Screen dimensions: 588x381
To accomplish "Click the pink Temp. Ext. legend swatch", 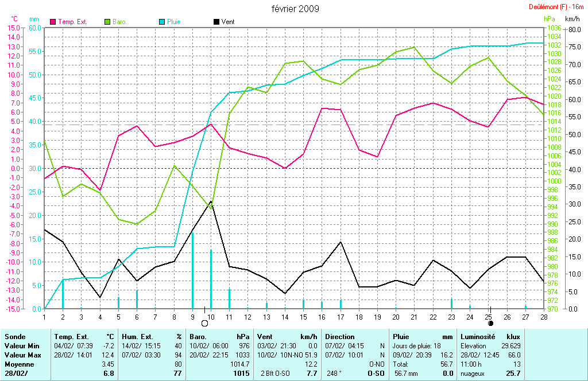I will pyautogui.click(x=53, y=22).
